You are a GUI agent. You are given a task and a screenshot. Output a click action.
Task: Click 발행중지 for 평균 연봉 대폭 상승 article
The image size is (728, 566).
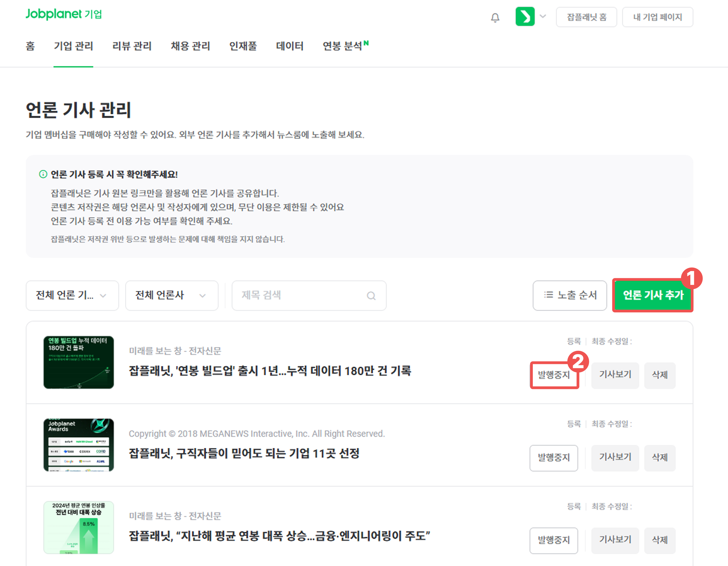tap(554, 540)
